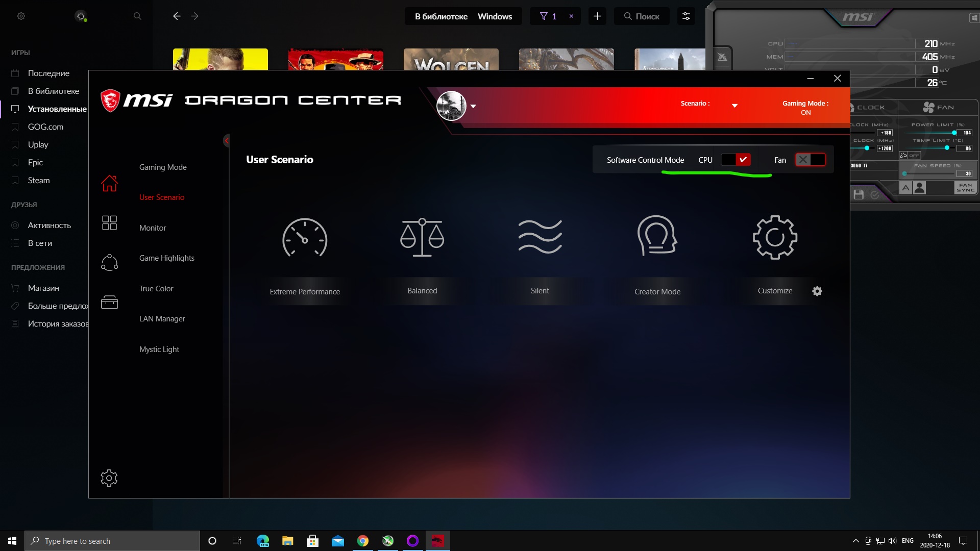The image size is (980, 551).
Task: Choose the Balanced scales icon
Action: pyautogui.click(x=422, y=238)
